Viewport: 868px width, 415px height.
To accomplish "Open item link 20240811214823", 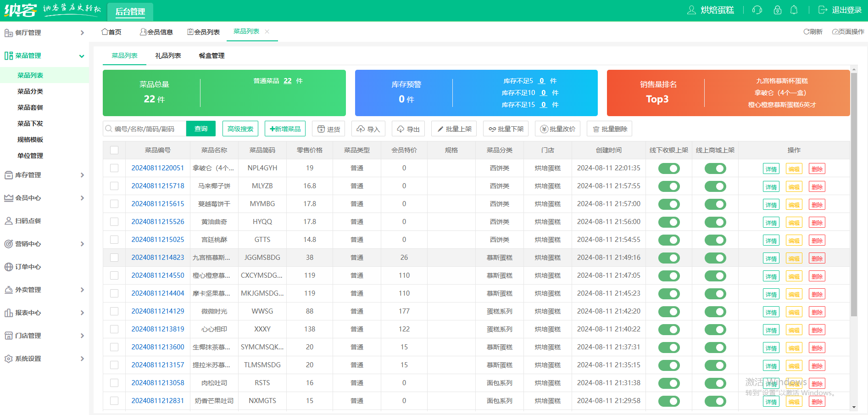I will 158,258.
